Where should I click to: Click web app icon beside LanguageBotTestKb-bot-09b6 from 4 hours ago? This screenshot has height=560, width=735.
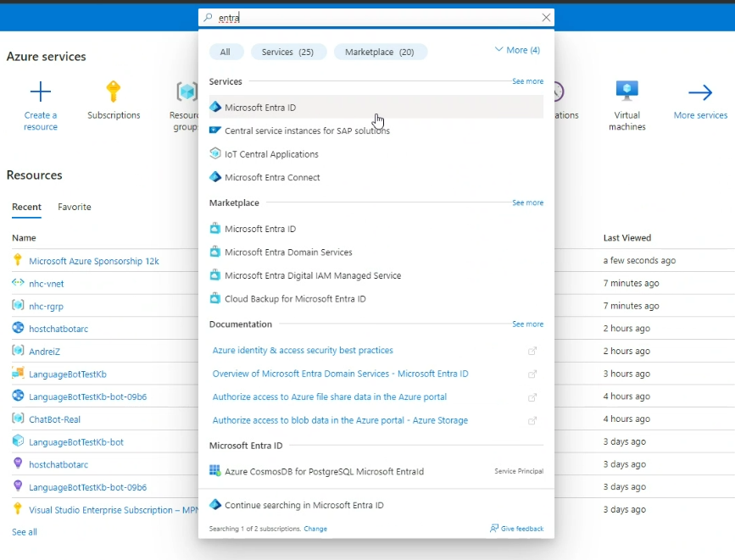(18, 396)
